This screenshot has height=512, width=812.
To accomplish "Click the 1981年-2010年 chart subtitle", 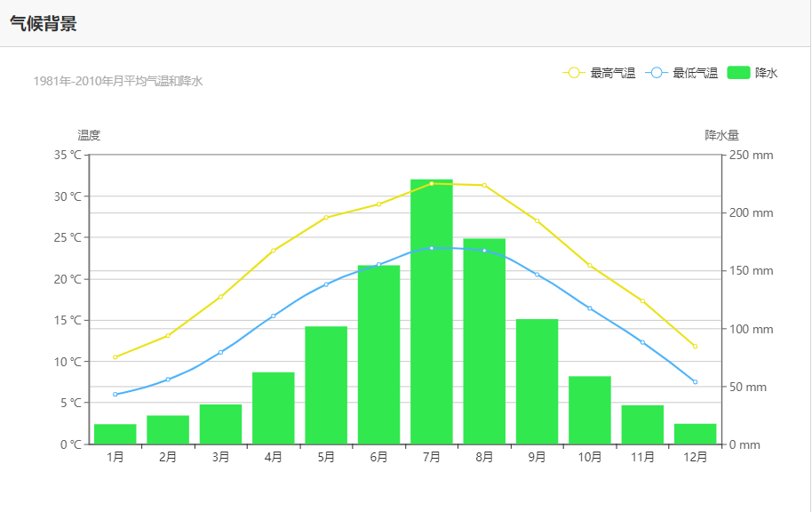I will click(118, 82).
